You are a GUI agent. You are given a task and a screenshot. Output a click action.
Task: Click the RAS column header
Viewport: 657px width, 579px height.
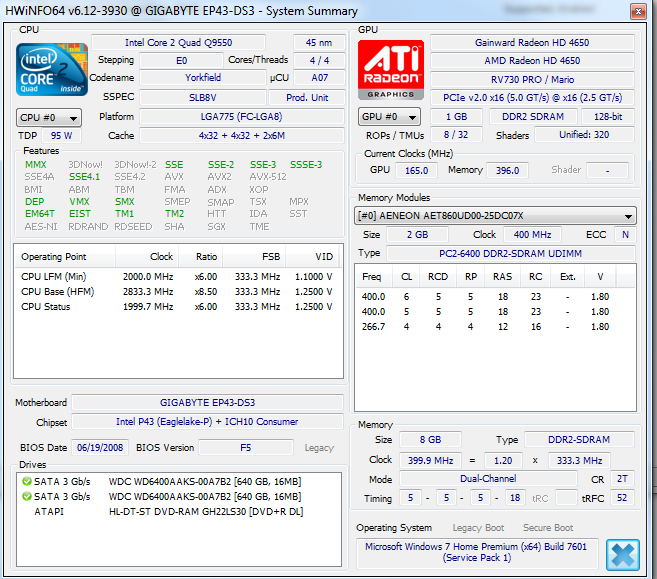coord(502,277)
